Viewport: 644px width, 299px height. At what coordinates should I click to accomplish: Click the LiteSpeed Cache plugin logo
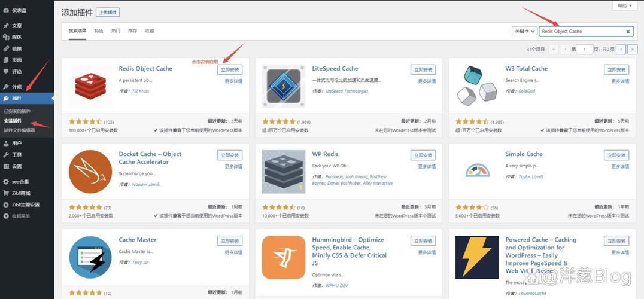point(284,86)
